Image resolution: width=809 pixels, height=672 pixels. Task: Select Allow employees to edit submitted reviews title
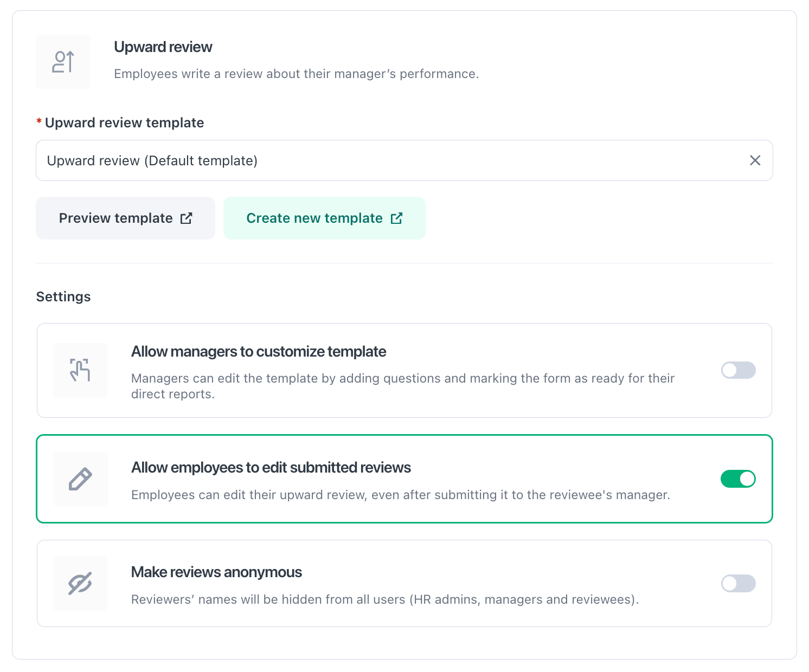(x=271, y=468)
